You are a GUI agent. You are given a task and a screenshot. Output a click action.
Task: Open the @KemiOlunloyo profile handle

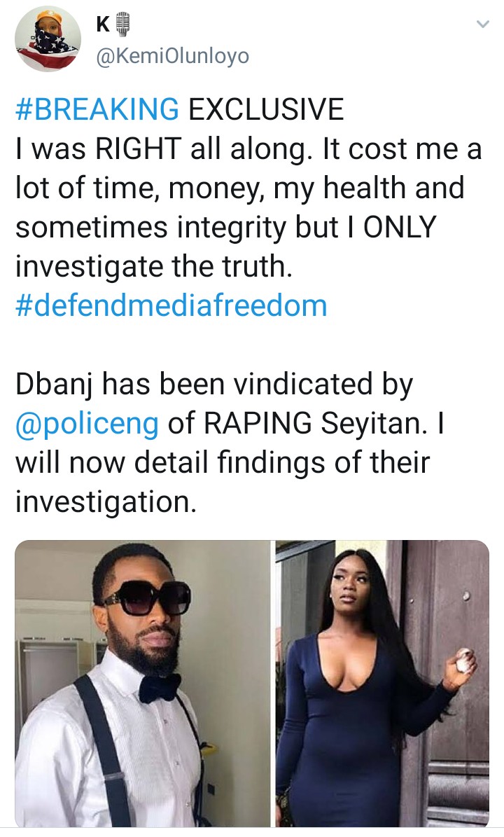click(x=171, y=56)
